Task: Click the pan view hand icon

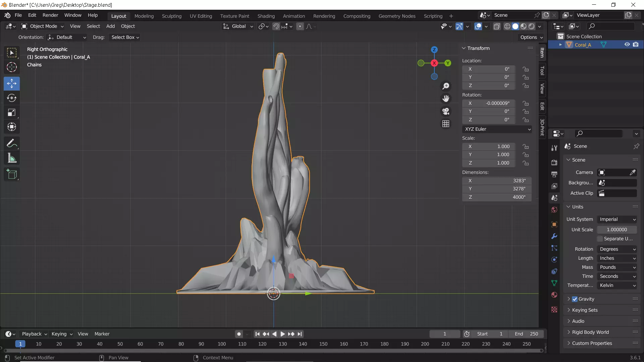Action: [x=446, y=99]
